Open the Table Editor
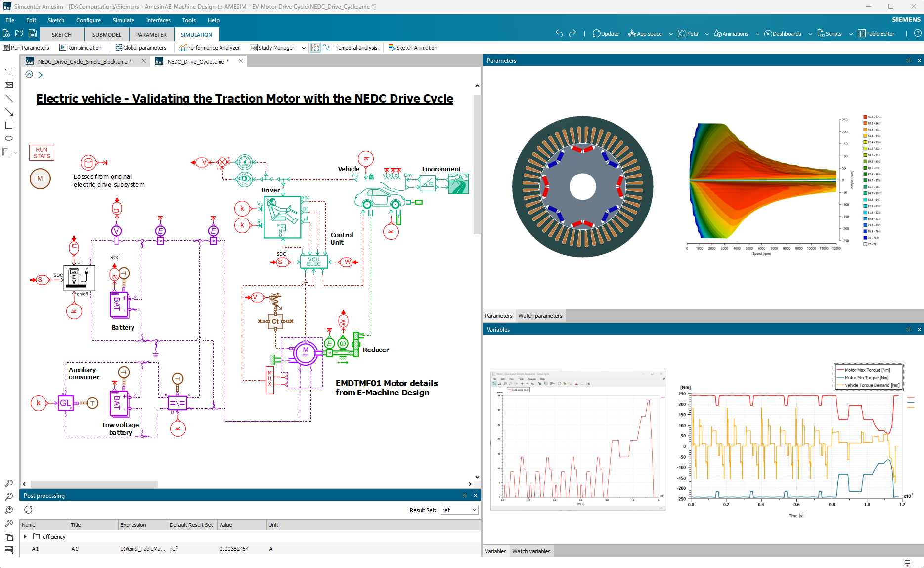The image size is (924, 568). [x=877, y=34]
